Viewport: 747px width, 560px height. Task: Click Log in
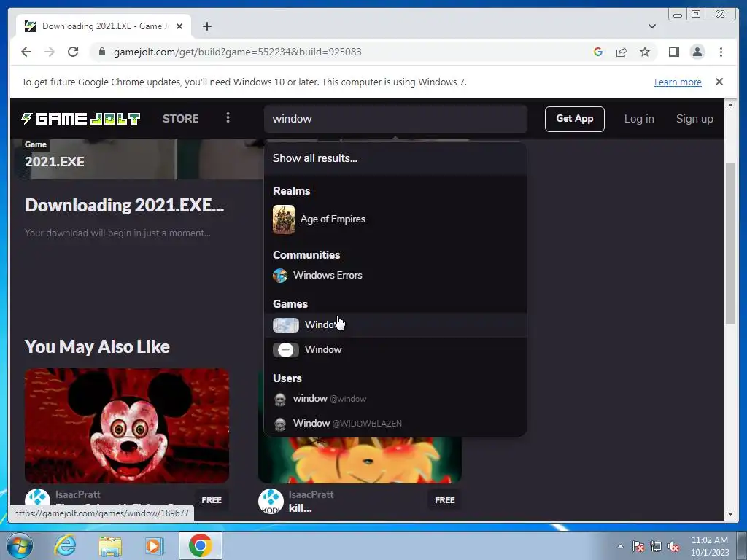click(x=639, y=119)
